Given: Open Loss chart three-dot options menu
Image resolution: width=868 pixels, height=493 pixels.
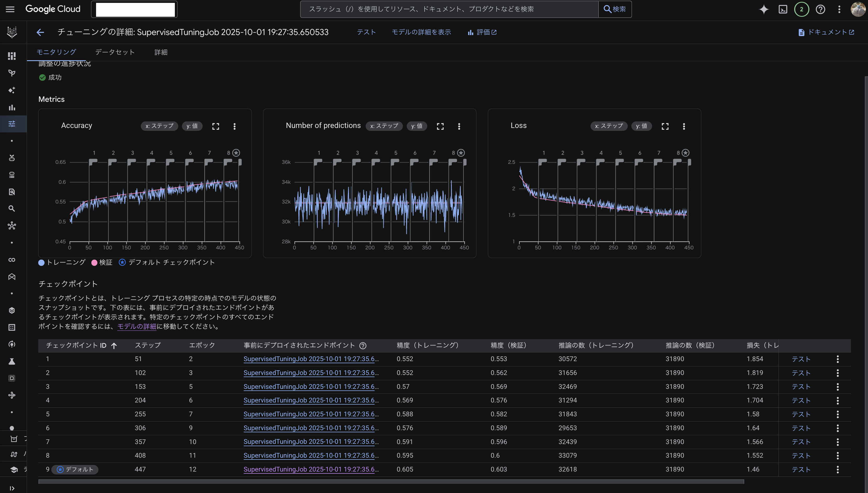Looking at the screenshot, I should 684,126.
